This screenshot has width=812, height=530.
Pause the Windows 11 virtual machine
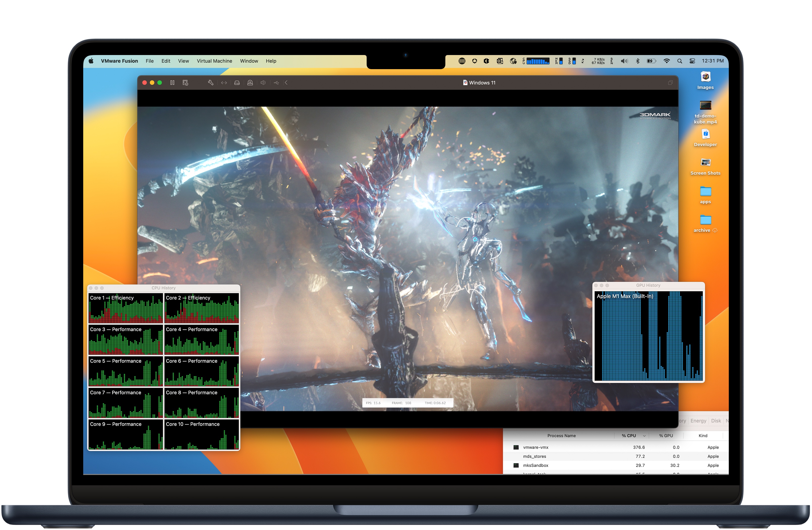click(x=172, y=82)
